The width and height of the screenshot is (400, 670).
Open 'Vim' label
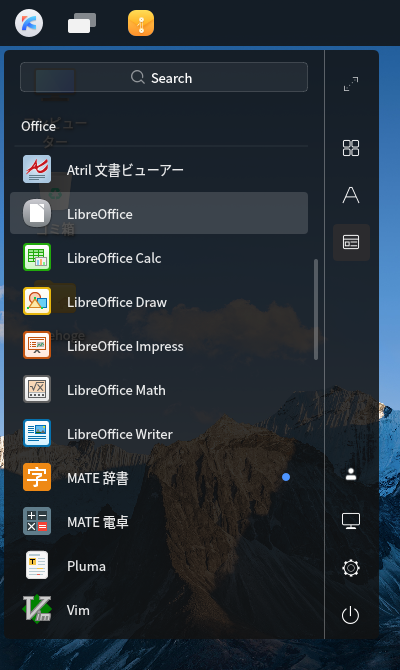pyautogui.click(x=78, y=610)
